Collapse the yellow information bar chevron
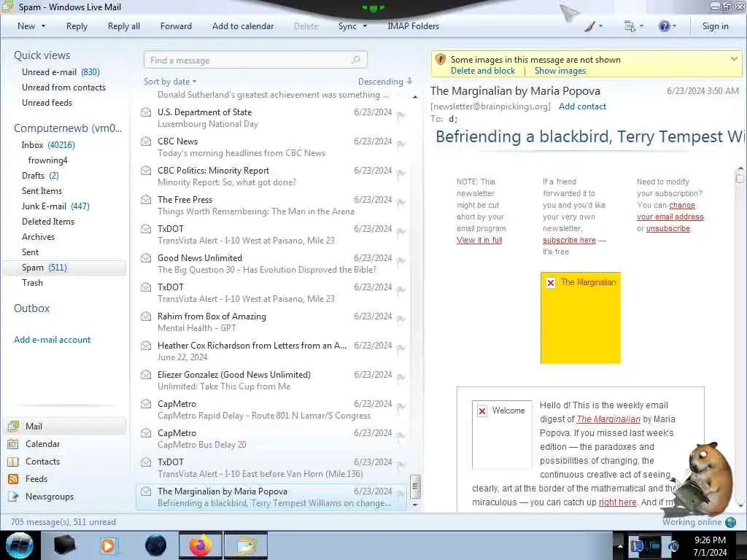747x560 pixels. click(x=734, y=59)
